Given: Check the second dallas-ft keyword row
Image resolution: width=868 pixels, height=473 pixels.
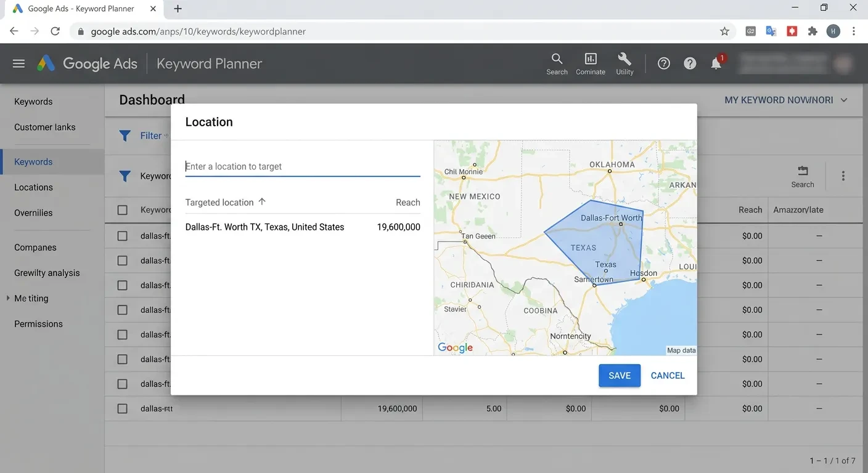Looking at the screenshot, I should [122, 261].
